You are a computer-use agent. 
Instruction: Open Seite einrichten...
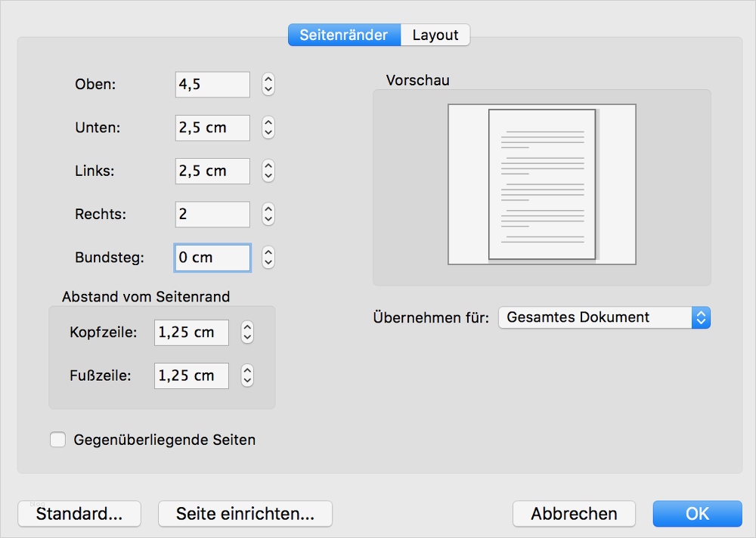click(x=245, y=514)
